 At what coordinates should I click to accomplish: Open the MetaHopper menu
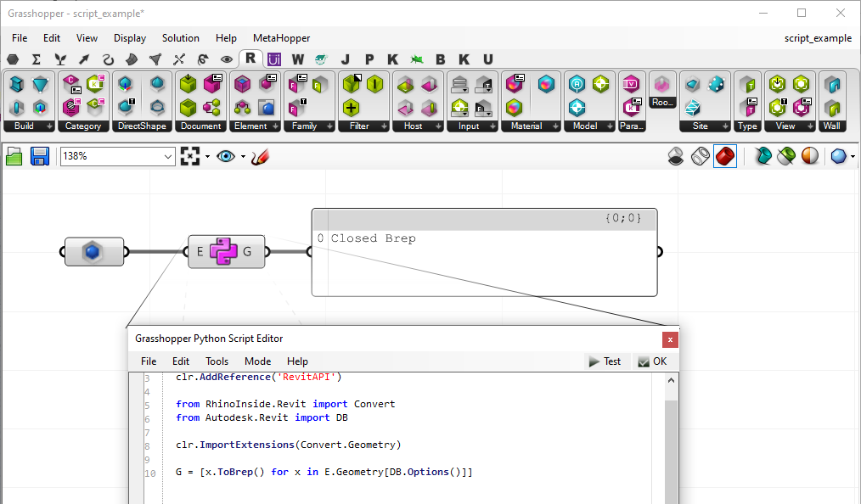[281, 38]
